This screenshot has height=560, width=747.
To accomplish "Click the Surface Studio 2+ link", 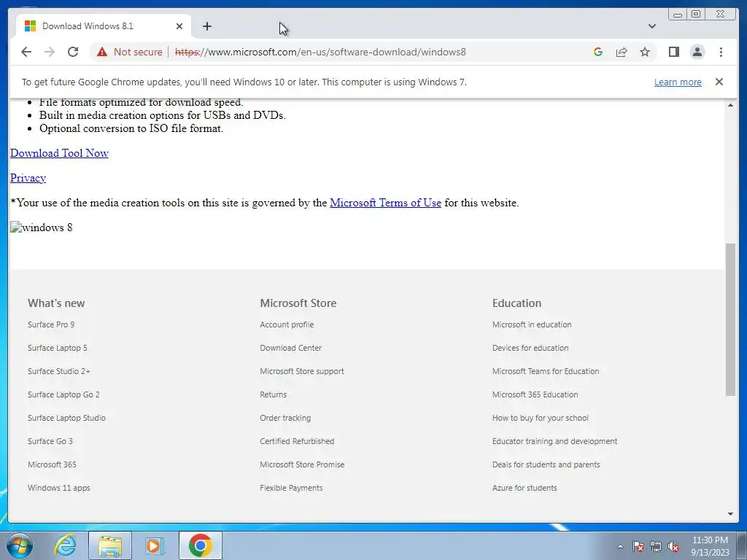I will coord(58,371).
